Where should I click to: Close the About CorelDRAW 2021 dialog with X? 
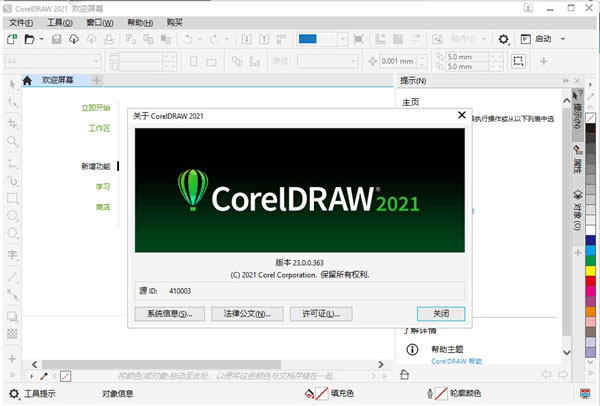[462, 115]
